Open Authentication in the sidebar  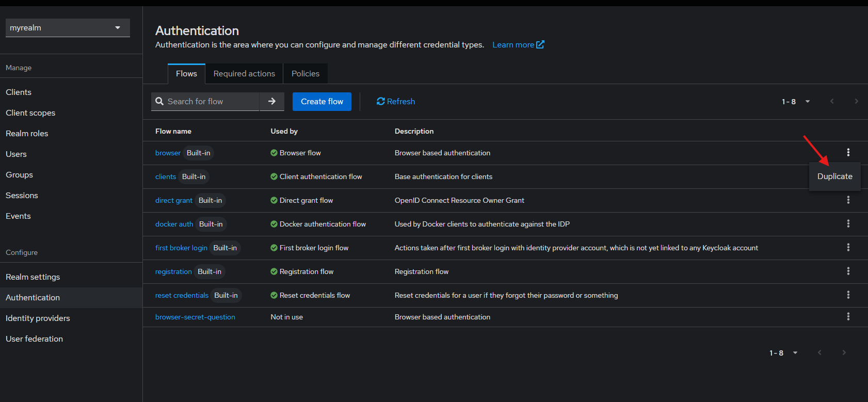coord(71,298)
